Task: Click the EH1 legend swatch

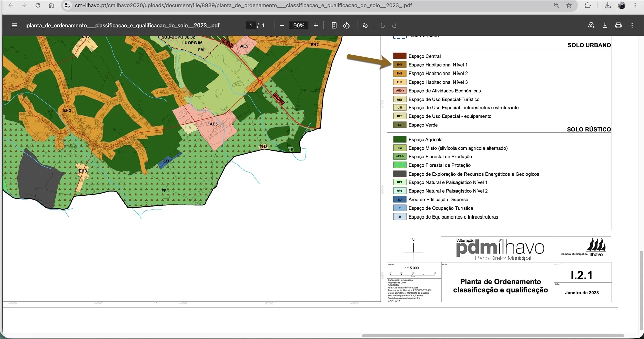Action: 399,65
